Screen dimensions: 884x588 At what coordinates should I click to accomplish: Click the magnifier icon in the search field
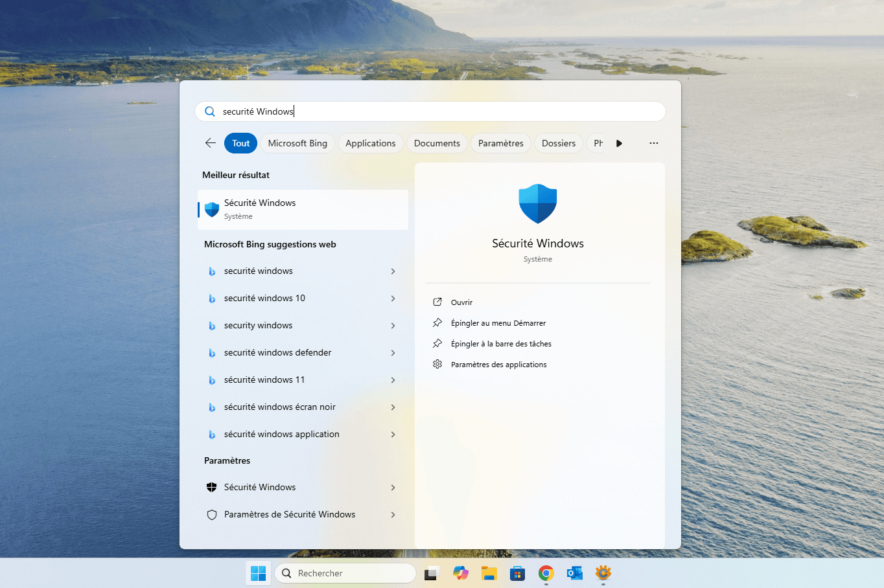tap(210, 111)
